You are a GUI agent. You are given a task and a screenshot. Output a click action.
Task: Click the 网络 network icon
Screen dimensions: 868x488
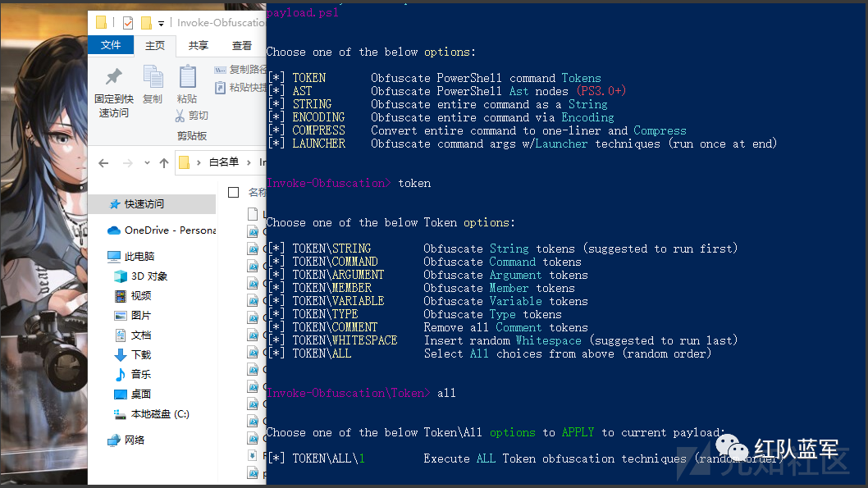(x=114, y=440)
